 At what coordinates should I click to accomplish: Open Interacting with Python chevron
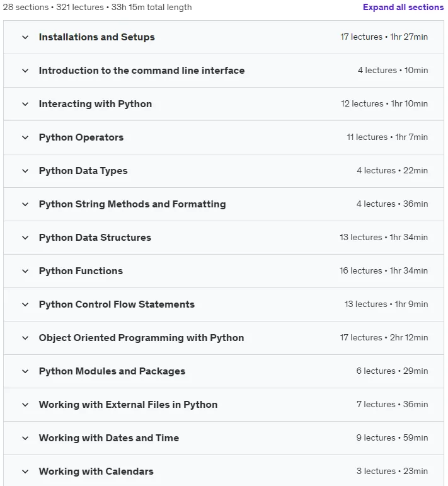[x=25, y=104]
